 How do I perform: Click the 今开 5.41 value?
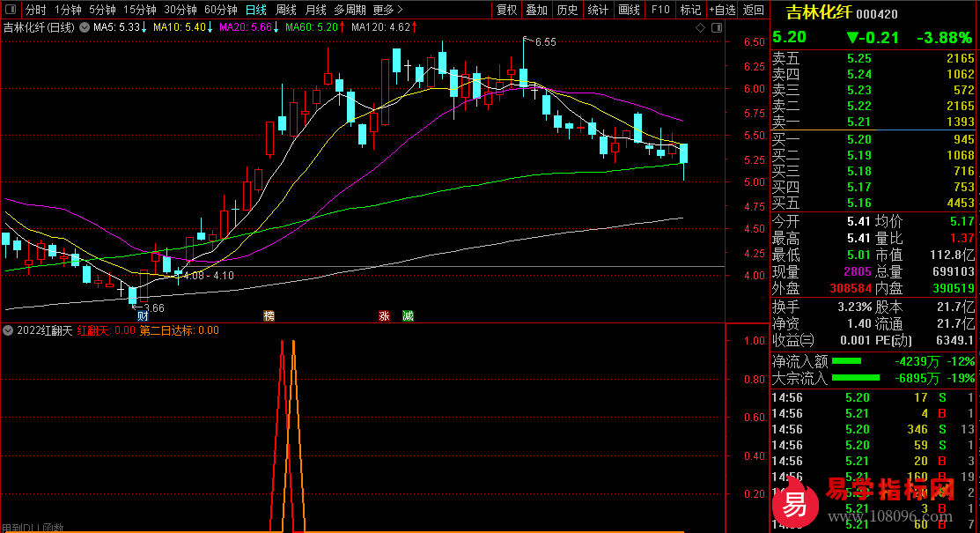858,221
